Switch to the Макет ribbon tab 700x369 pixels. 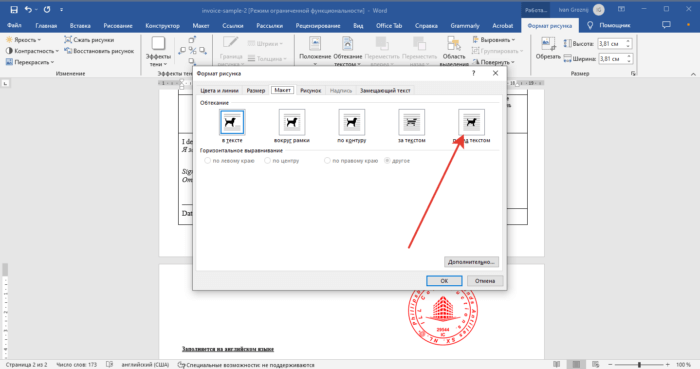click(201, 25)
